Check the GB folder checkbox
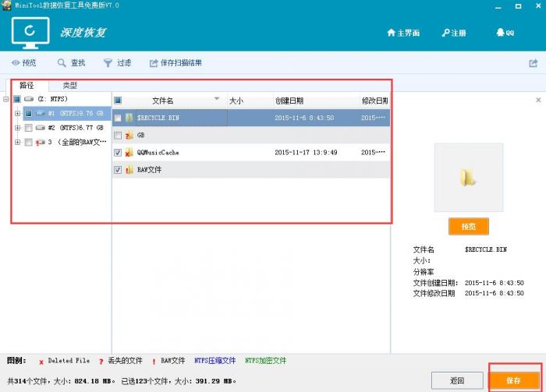This screenshot has width=546, height=392. pos(118,136)
